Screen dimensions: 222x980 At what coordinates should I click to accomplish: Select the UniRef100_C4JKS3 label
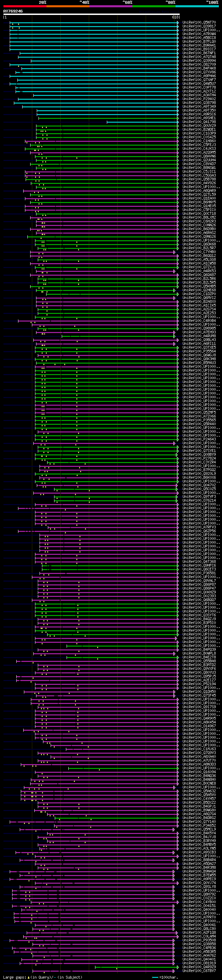199,149
